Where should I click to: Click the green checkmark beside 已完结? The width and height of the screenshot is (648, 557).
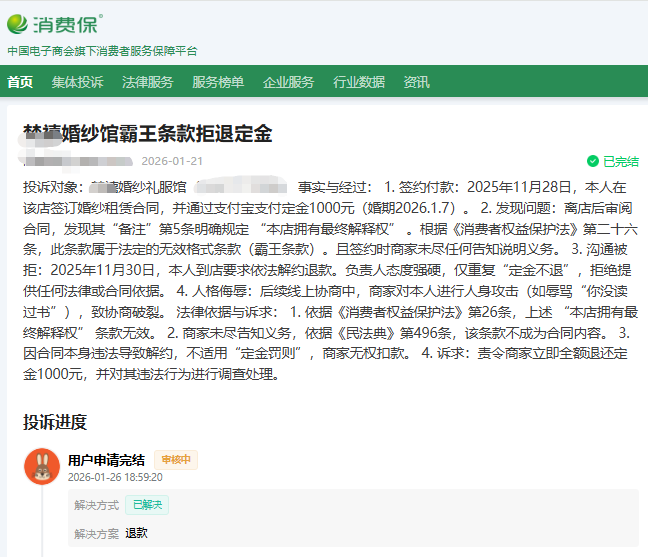[593, 161]
